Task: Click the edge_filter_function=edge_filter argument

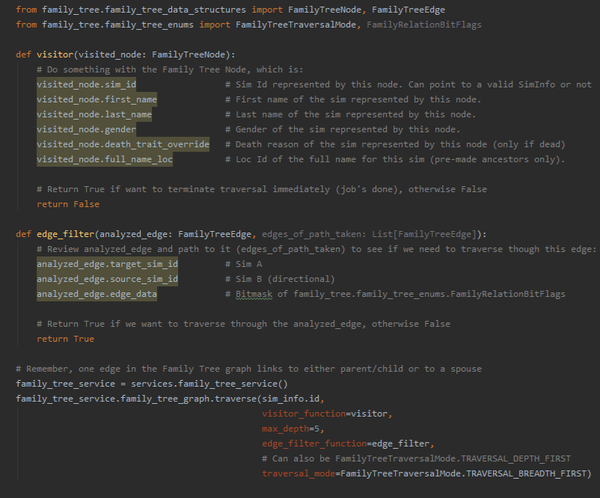Action: [347, 443]
